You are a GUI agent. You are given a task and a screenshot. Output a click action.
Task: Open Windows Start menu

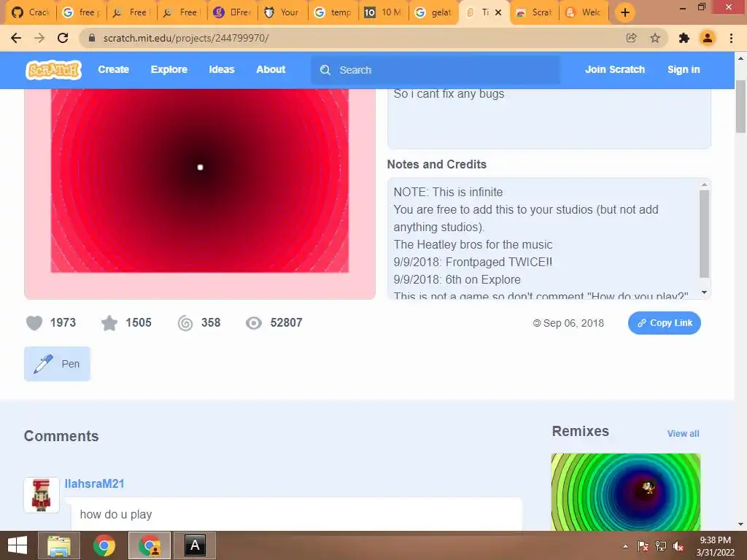[18, 545]
